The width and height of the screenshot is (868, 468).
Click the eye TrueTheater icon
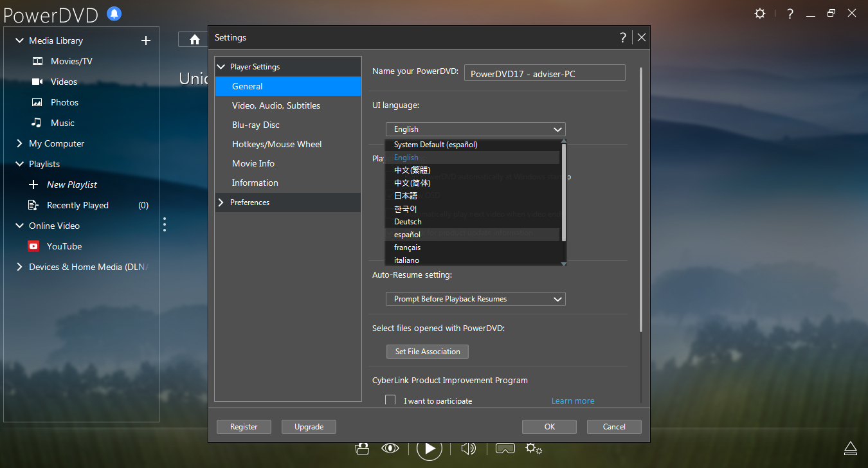pyautogui.click(x=390, y=448)
